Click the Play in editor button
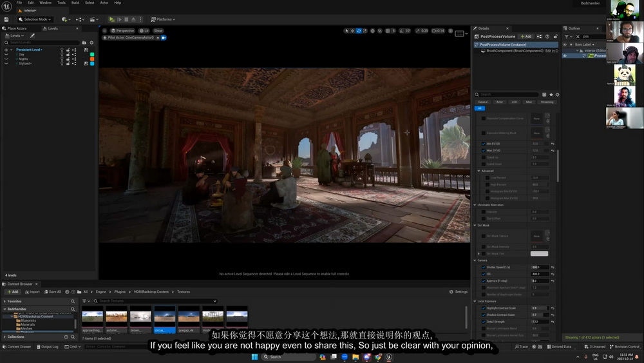This screenshot has width=644, height=363. click(x=111, y=19)
